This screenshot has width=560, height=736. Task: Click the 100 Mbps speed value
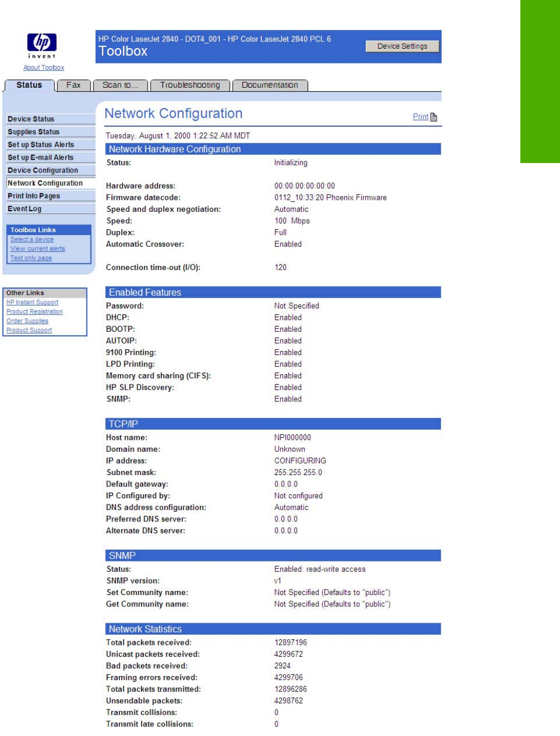[292, 221]
